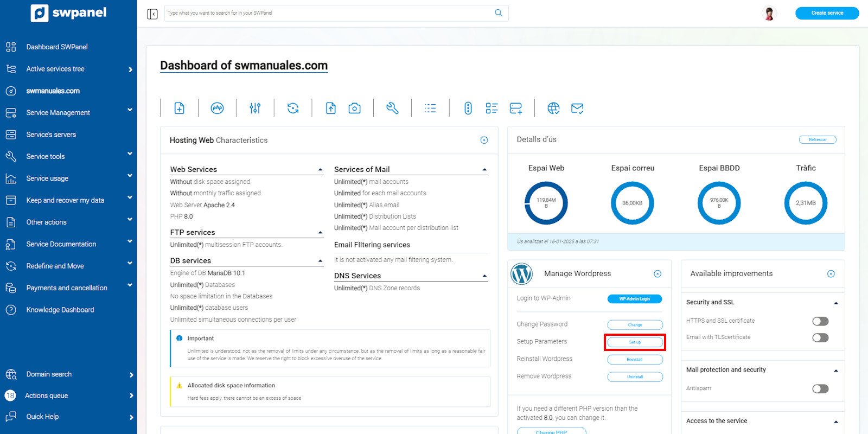Screen dimensions: 868x434
Task: Click the Change password button
Action: point(635,325)
